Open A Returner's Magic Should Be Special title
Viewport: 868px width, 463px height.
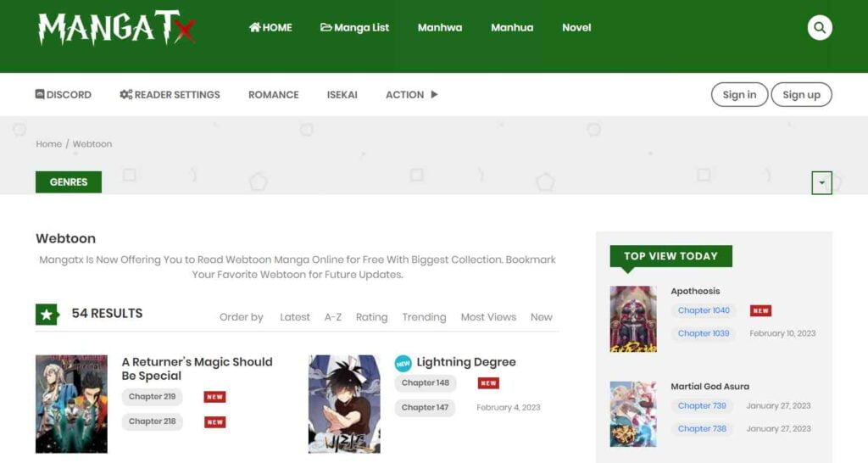click(x=197, y=369)
